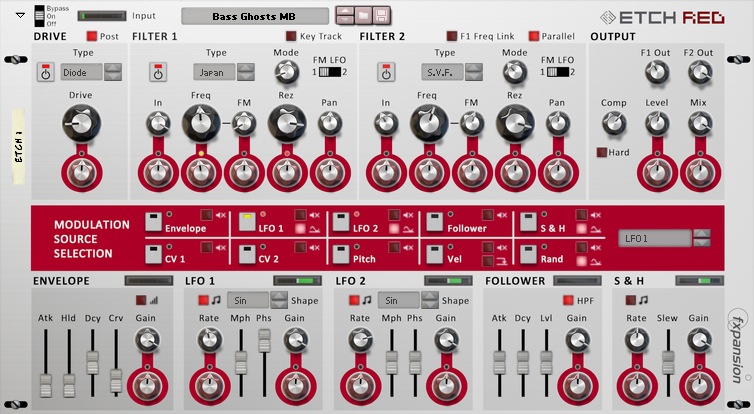The height and width of the screenshot is (414, 754).
Task: Click the Output Mix knob
Action: [x=700, y=123]
